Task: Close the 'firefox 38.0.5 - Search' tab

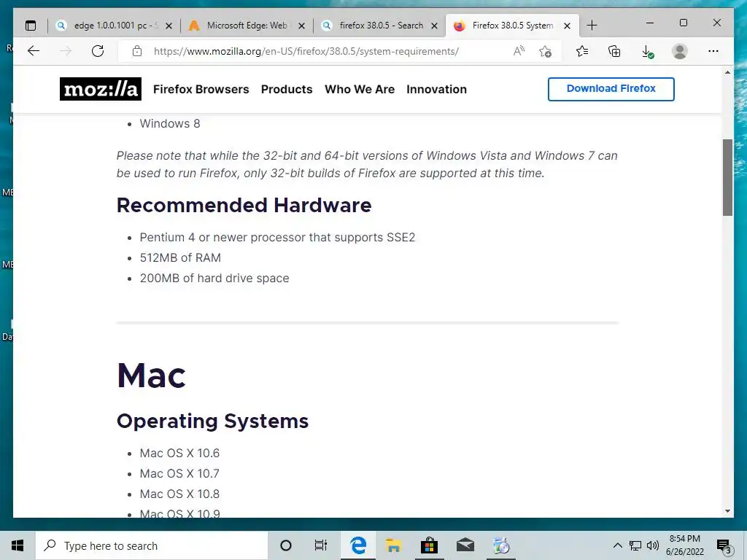Action: [x=434, y=26]
